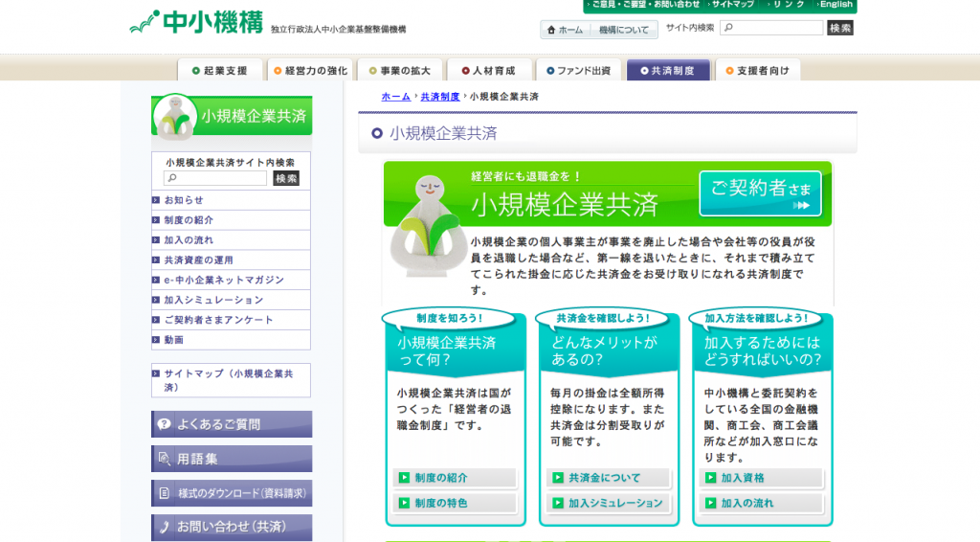Screen dimensions: 980x542
Task: Open サイトマップ（小規模企業共済） sidebar link
Action: click(231, 380)
